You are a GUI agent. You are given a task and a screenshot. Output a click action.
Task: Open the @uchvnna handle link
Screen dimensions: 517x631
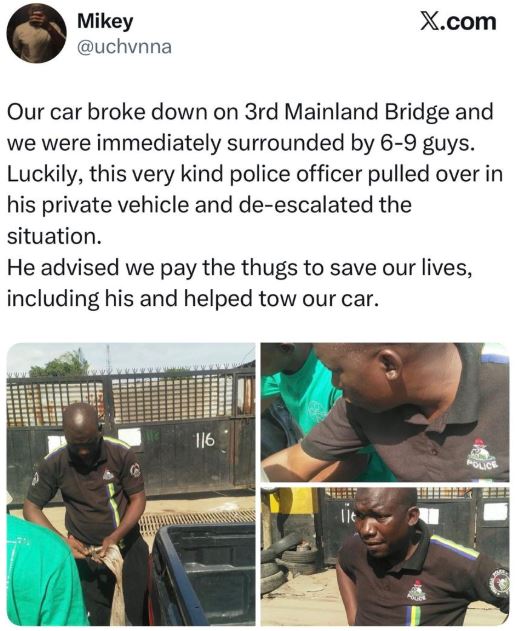(124, 47)
